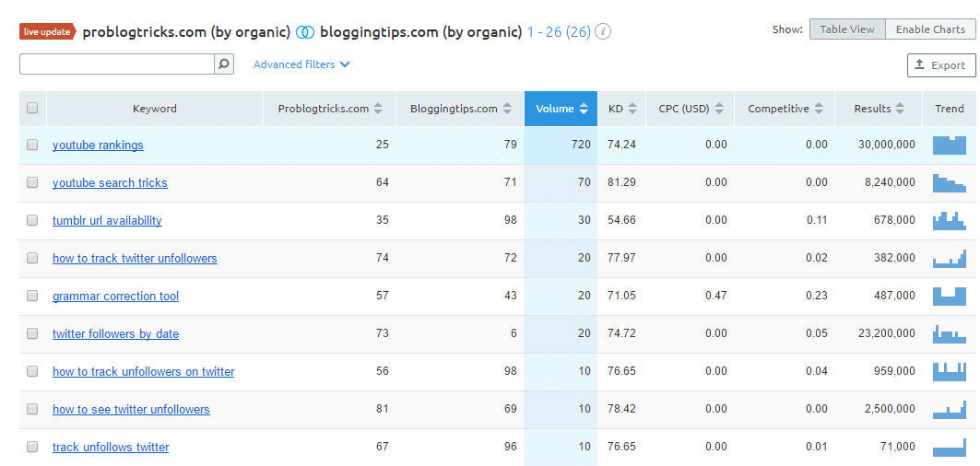Open how to track unfollowers on twitter link
This screenshot has height=466, width=980.
point(144,372)
